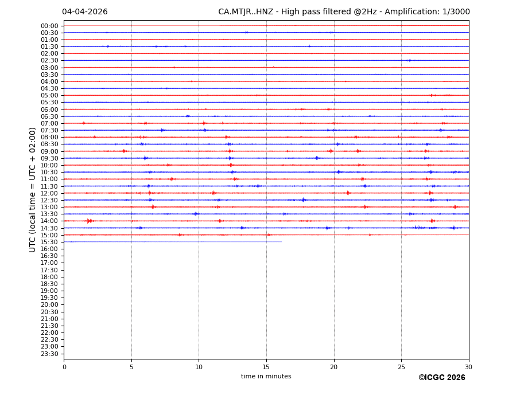Select the ©ICGC 2026 copyright text
Screen dimensions: 532x399
coord(441,378)
